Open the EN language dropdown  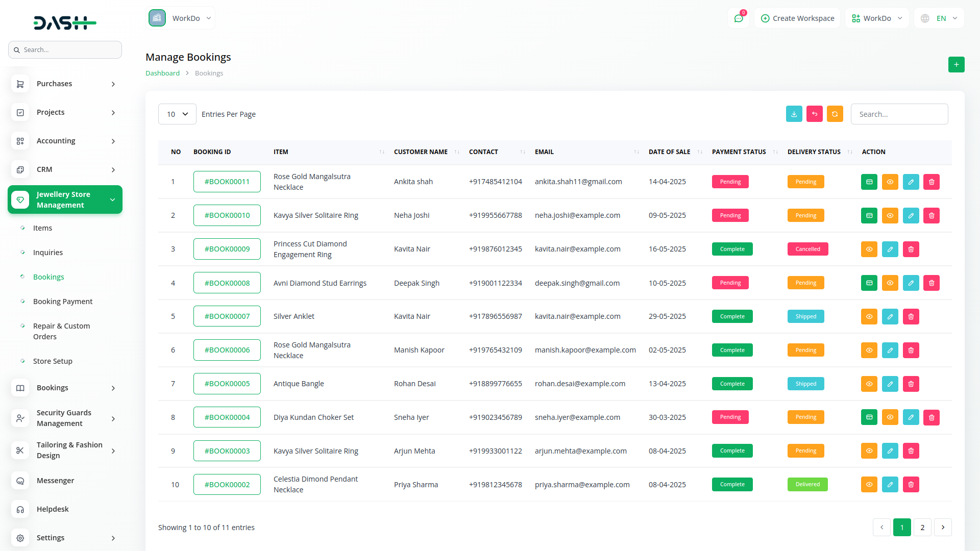click(939, 18)
